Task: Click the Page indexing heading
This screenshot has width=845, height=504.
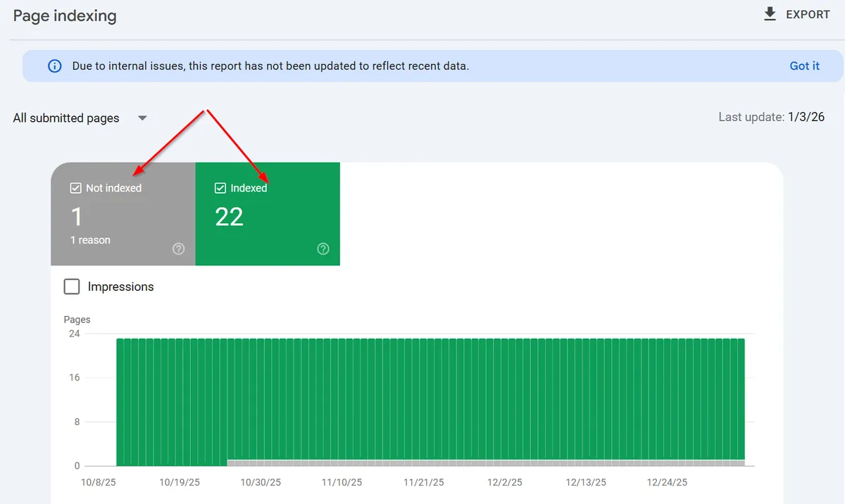Action: click(x=65, y=16)
